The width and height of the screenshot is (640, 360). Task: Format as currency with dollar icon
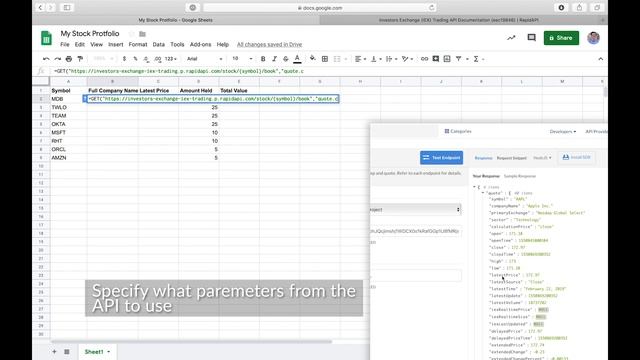click(124, 59)
